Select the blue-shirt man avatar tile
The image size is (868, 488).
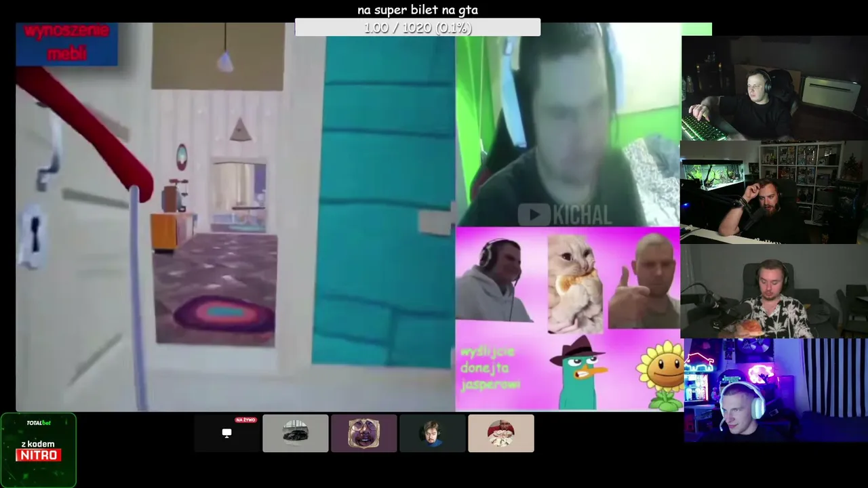pos(432,433)
